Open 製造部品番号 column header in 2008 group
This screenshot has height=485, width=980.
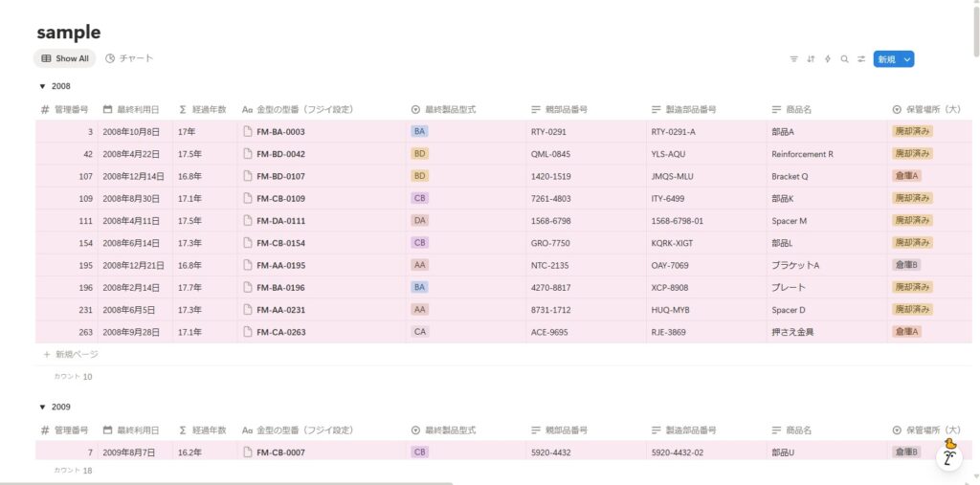707,109
